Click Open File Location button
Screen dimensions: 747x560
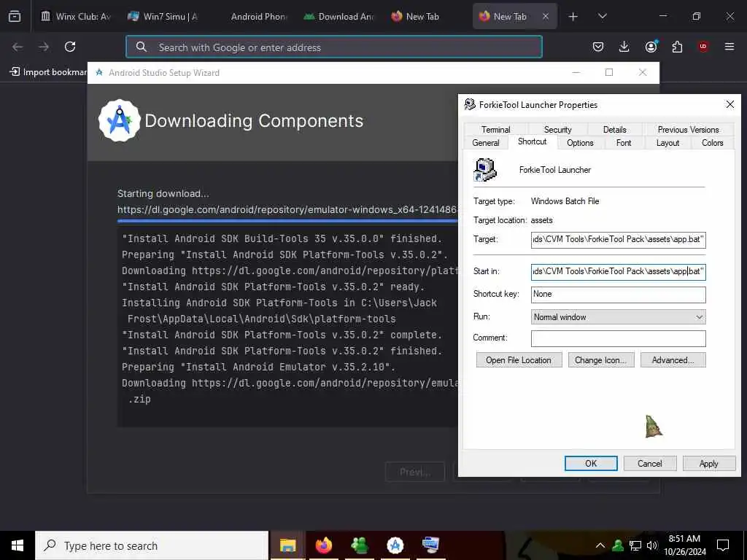click(x=519, y=360)
